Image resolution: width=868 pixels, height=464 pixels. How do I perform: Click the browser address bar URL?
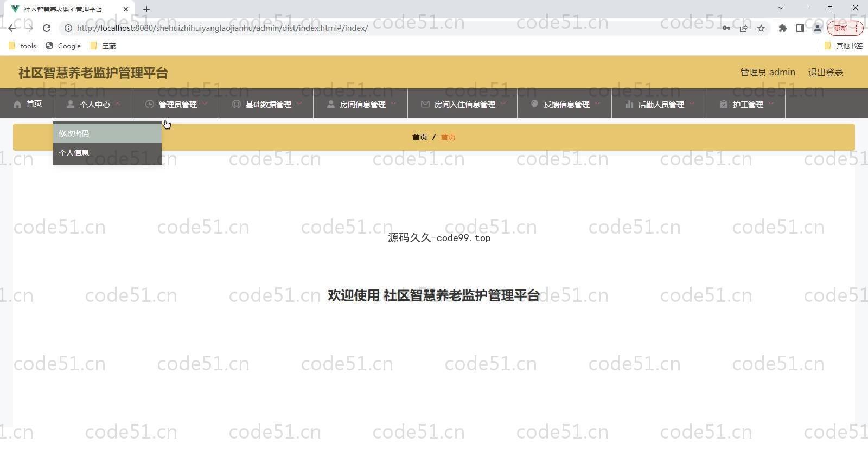click(222, 28)
